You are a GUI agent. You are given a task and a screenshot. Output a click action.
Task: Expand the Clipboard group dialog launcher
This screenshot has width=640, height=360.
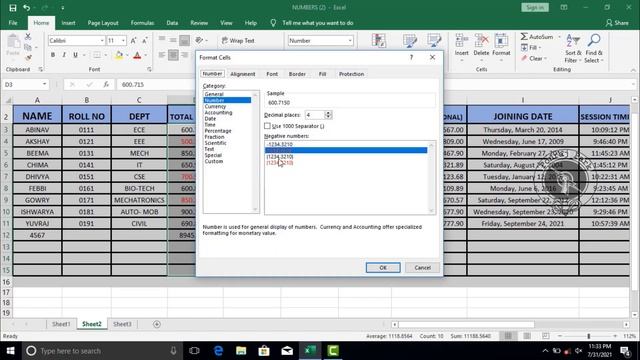(x=40, y=69)
